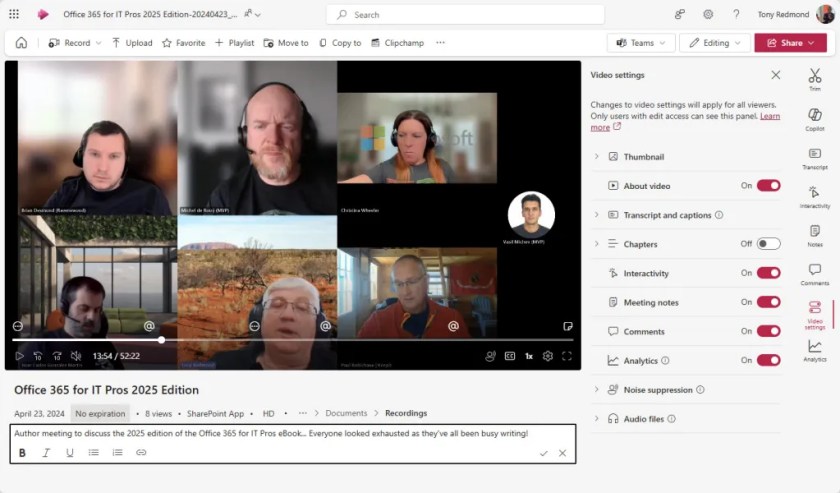Turn off Analytics toggle
Image resolution: width=840 pixels, height=493 pixels.
tap(768, 360)
